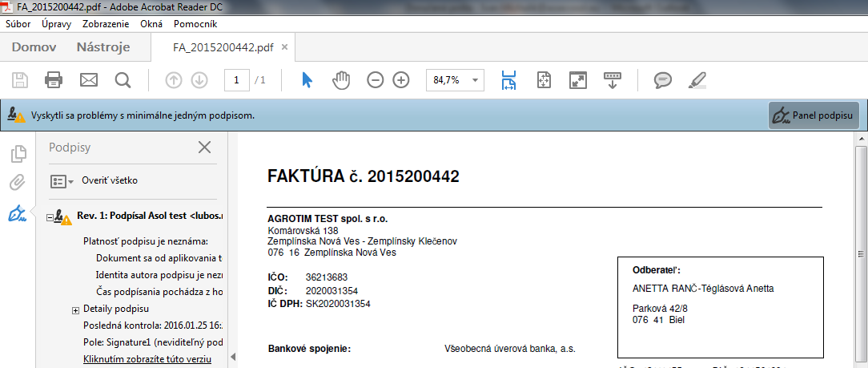Click link Kliknutím zobrazíte túto verziu
The image size is (868, 368).
147,358
